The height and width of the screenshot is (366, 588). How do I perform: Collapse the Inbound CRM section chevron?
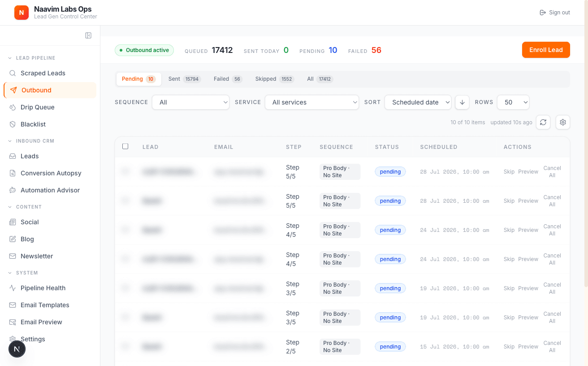pos(10,141)
